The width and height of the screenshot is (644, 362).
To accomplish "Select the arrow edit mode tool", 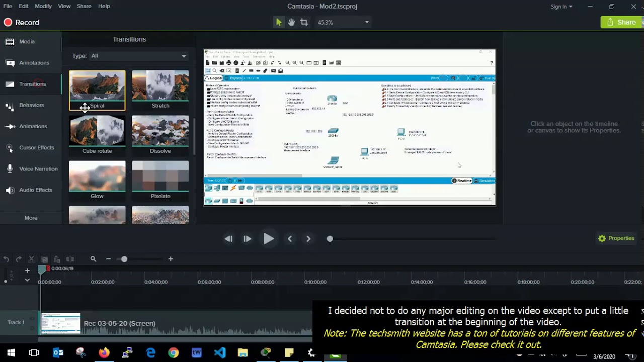I will 278,22.
